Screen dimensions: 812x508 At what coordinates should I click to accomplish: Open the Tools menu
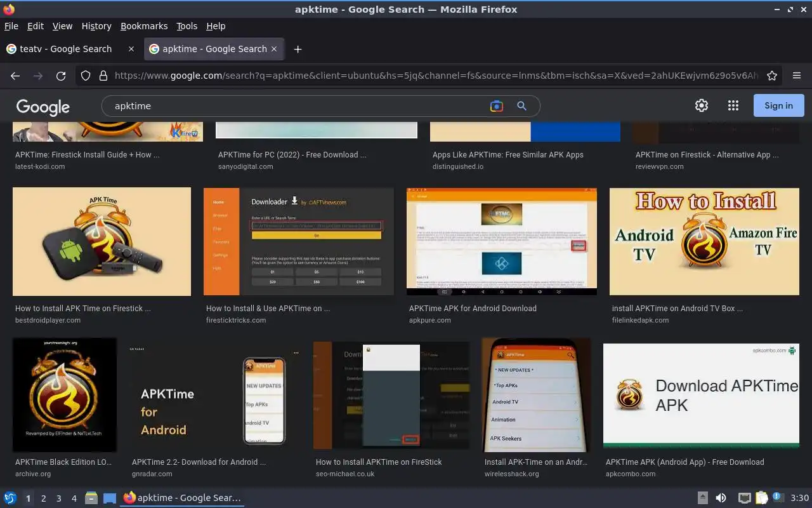tap(187, 26)
